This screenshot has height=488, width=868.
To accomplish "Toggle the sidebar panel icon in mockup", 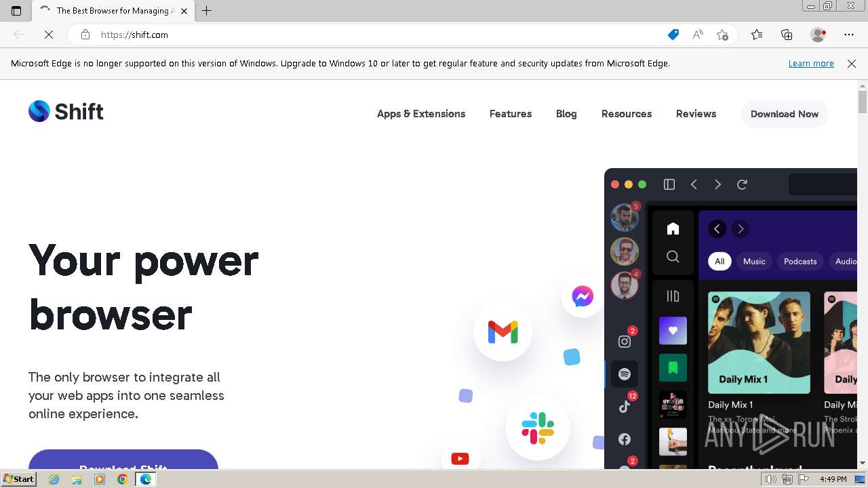I will coord(669,184).
